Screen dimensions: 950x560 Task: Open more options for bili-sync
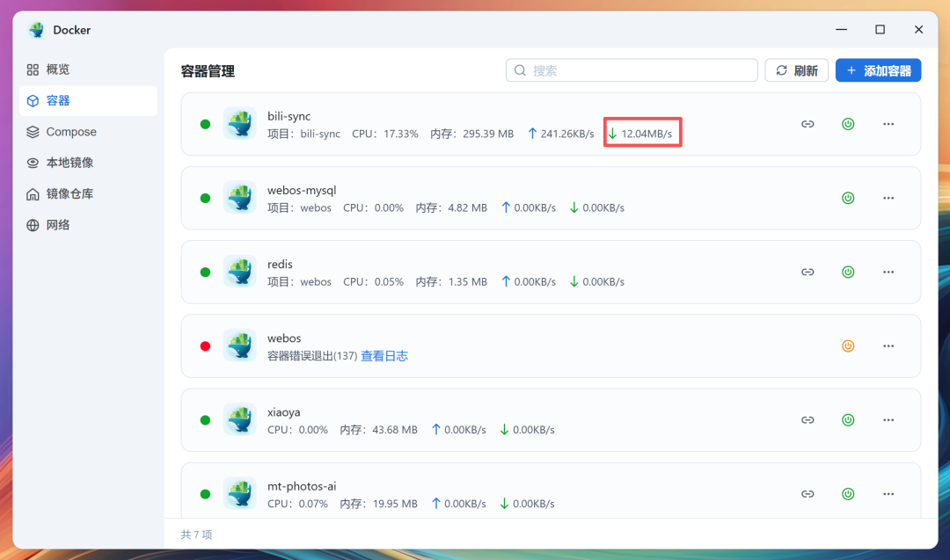point(888,124)
